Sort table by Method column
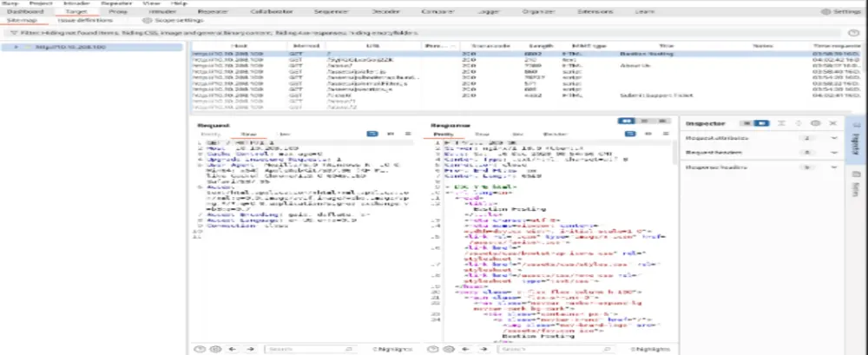 pos(306,46)
